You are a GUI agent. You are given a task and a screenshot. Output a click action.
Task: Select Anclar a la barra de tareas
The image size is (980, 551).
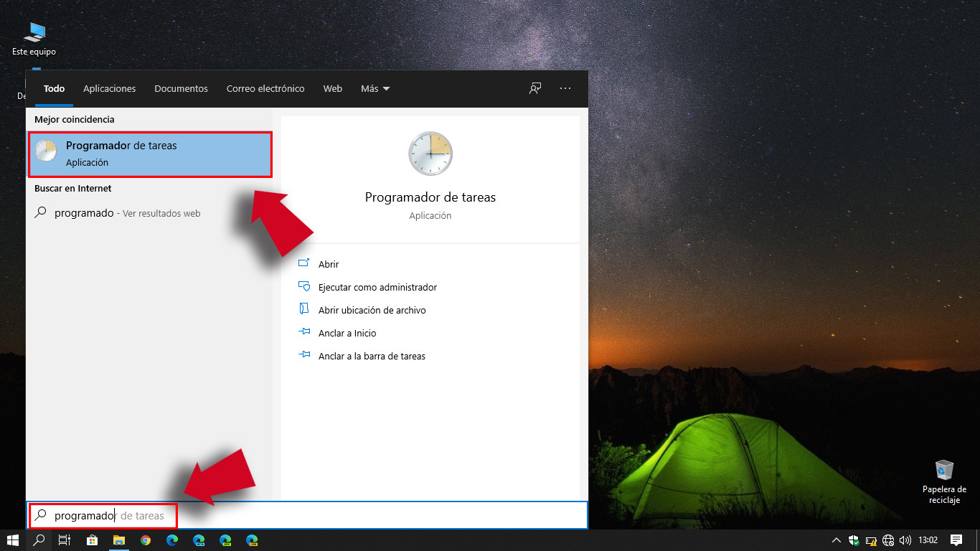(372, 356)
